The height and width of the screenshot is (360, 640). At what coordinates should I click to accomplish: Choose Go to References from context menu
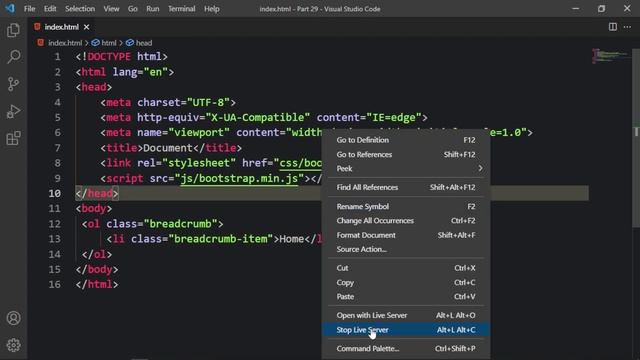406,155
